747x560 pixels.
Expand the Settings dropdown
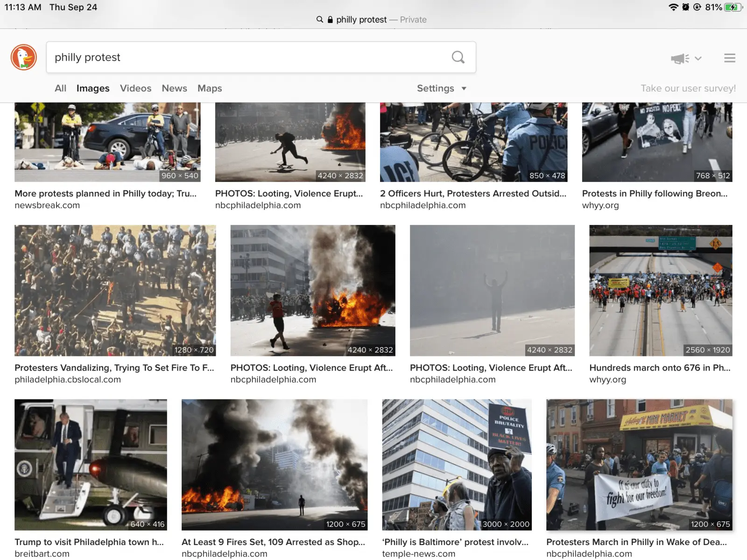click(441, 88)
